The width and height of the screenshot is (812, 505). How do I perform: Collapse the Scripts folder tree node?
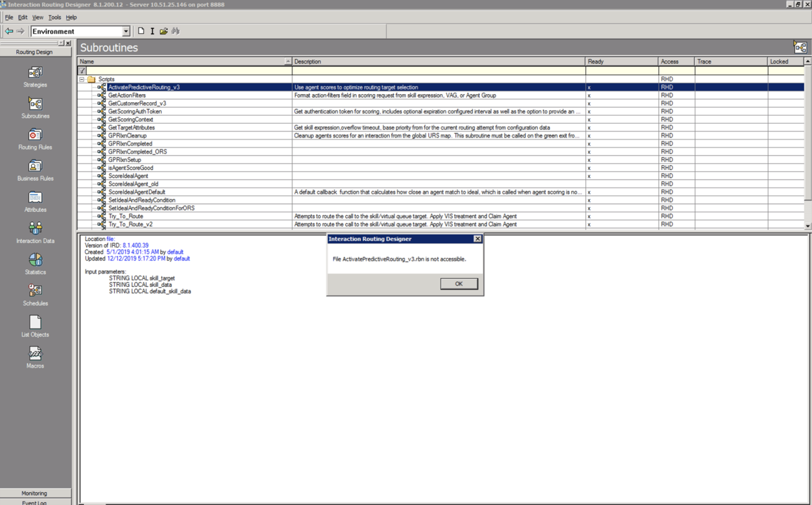(82, 79)
